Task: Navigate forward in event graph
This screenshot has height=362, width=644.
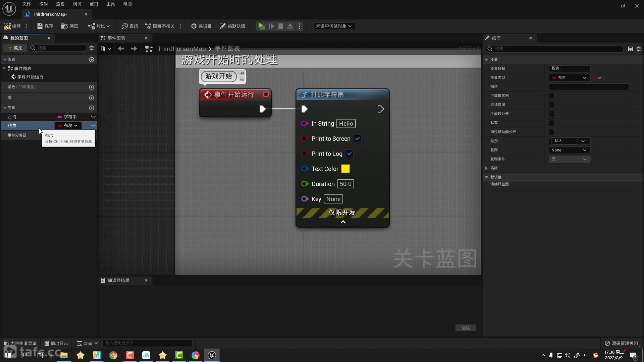Action: [133, 49]
